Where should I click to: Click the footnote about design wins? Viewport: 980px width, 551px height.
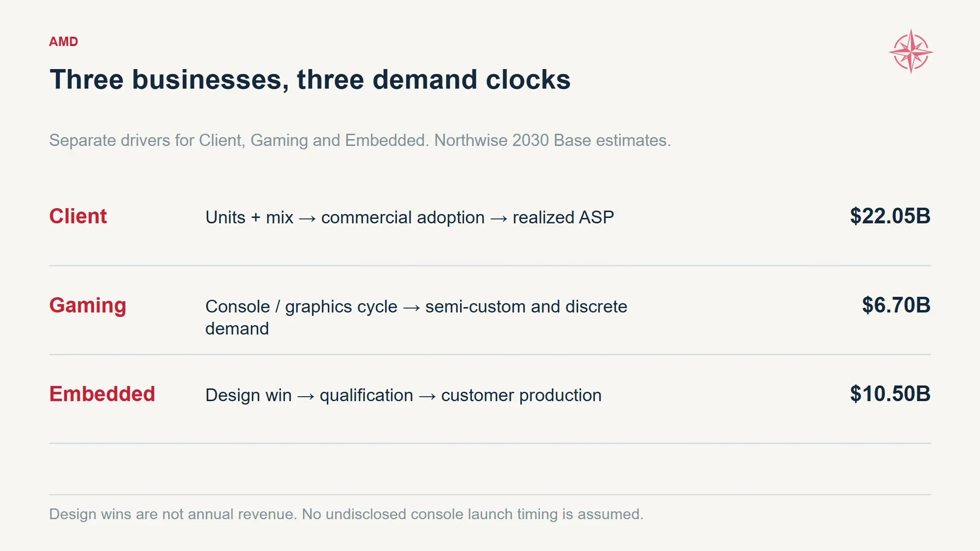point(346,514)
